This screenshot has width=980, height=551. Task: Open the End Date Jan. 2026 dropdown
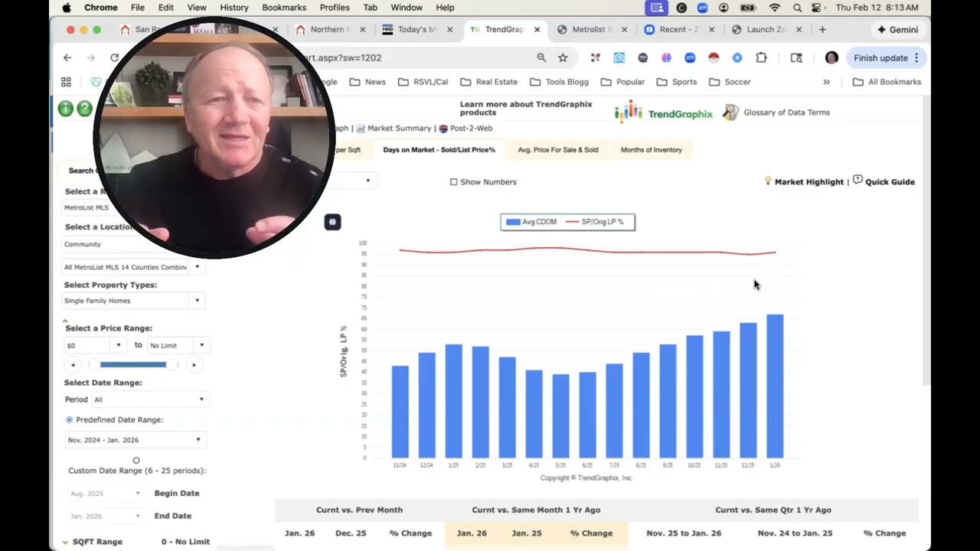pos(105,516)
